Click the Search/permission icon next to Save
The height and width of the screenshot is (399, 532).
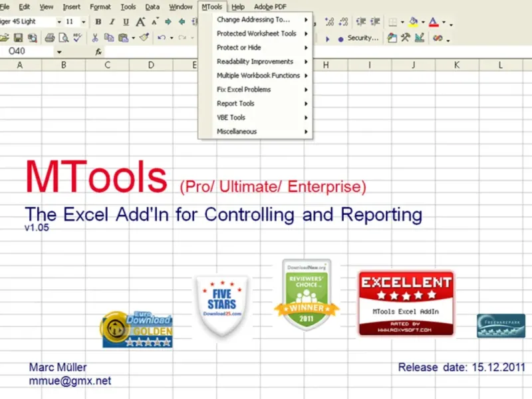pos(32,38)
